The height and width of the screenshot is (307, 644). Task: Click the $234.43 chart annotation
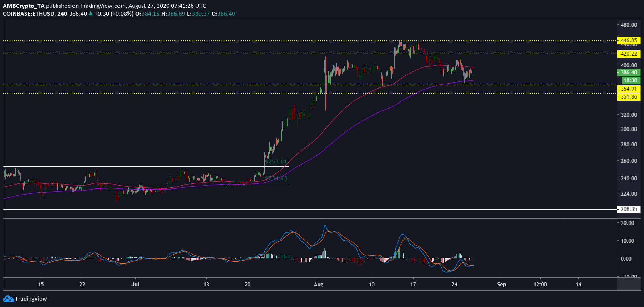click(276, 178)
